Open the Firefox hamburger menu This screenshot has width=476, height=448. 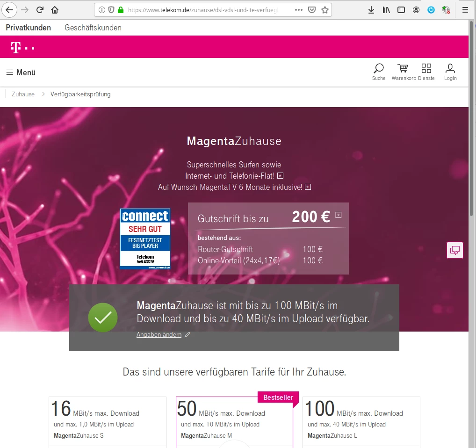465,10
